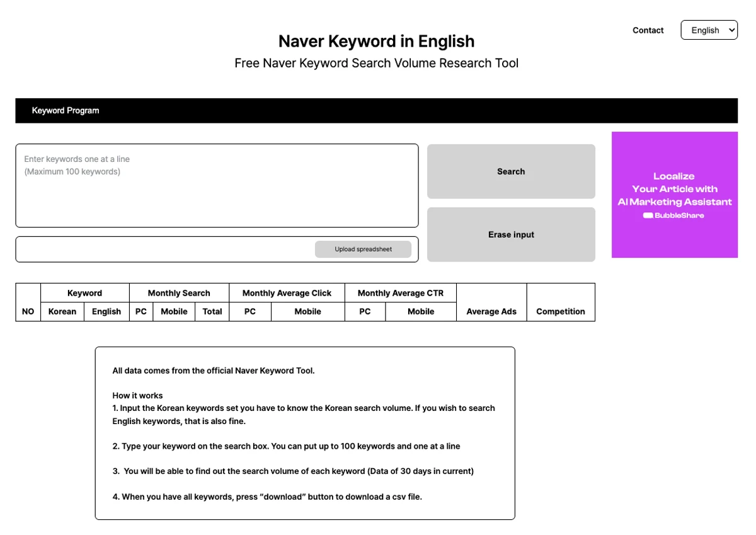Click the Mobile header under Monthly Average Click

(x=308, y=311)
